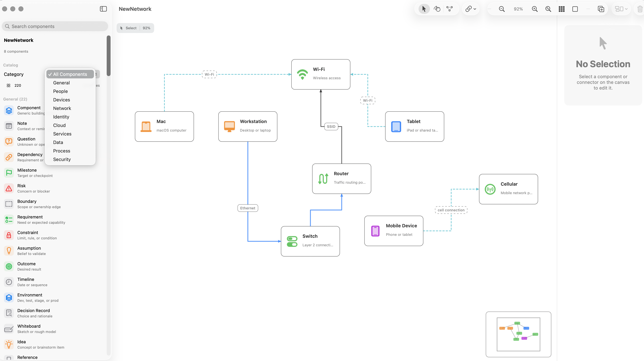This screenshot has height=361, width=644.
Task: Click the Question catalog icon
Action: point(9,142)
